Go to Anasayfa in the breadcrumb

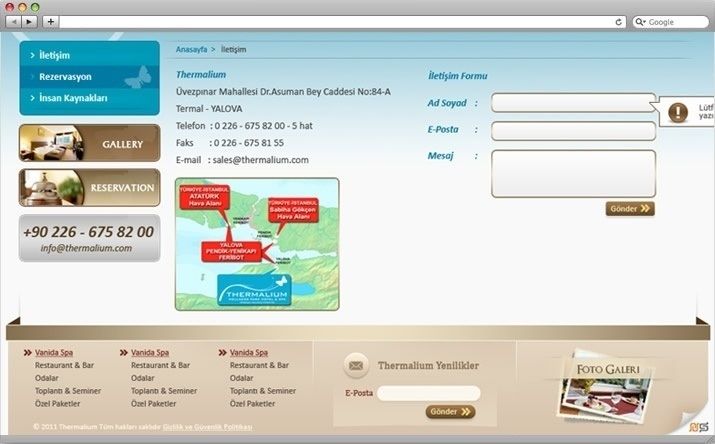pos(192,49)
